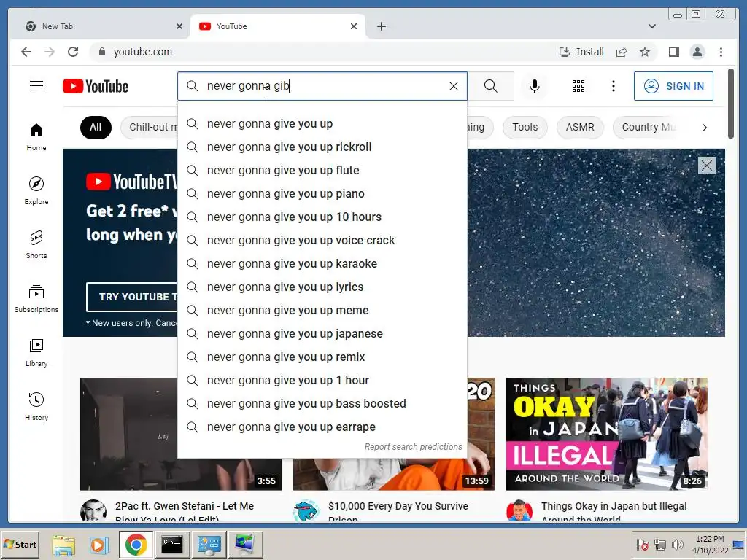The height and width of the screenshot is (560, 747).
Task: Choose suggestion ending in 'bass boosted'
Action: click(322, 404)
